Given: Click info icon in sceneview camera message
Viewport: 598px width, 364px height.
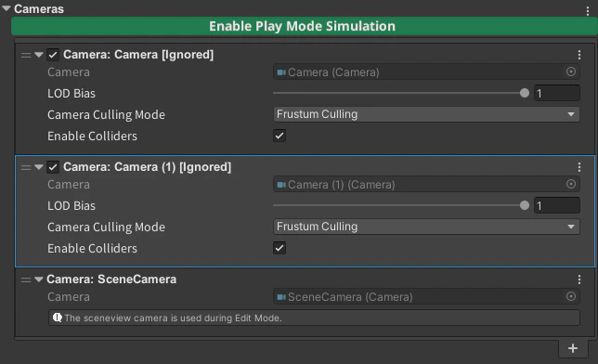Looking at the screenshot, I should (x=58, y=318).
